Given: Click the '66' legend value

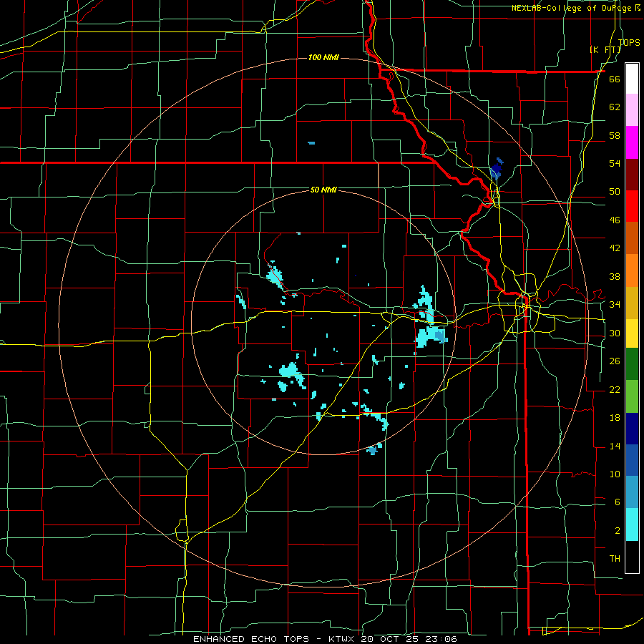Looking at the screenshot, I should [x=615, y=79].
